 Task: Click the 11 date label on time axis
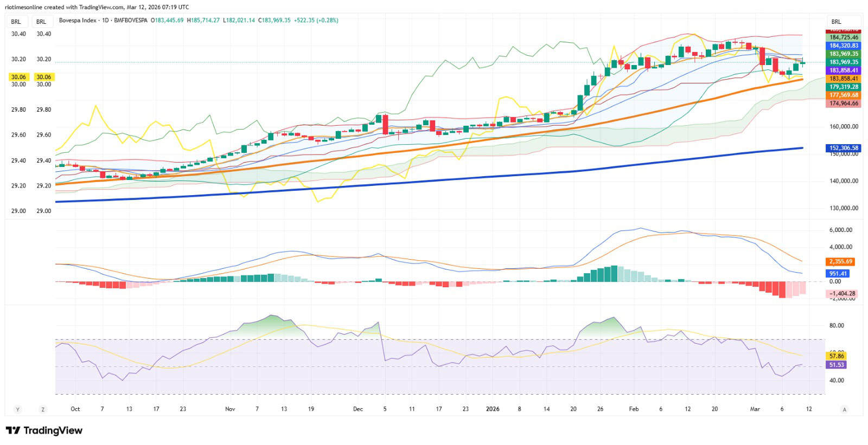pyautogui.click(x=412, y=409)
